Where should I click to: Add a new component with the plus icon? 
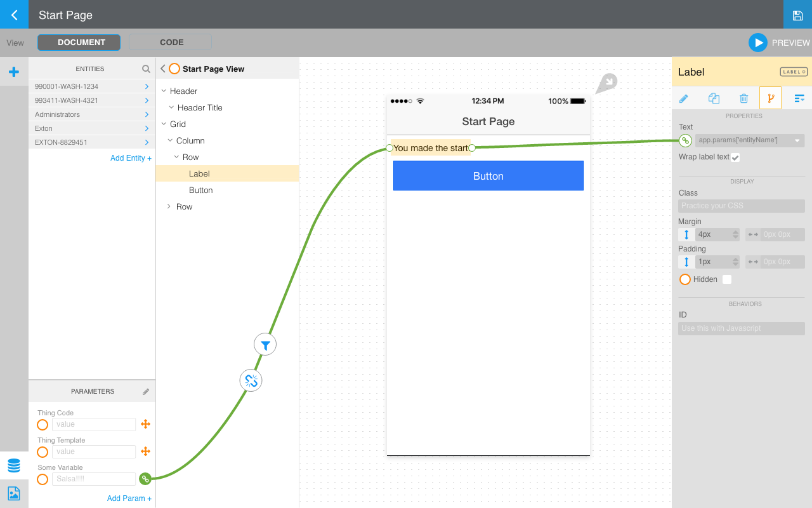[14, 72]
